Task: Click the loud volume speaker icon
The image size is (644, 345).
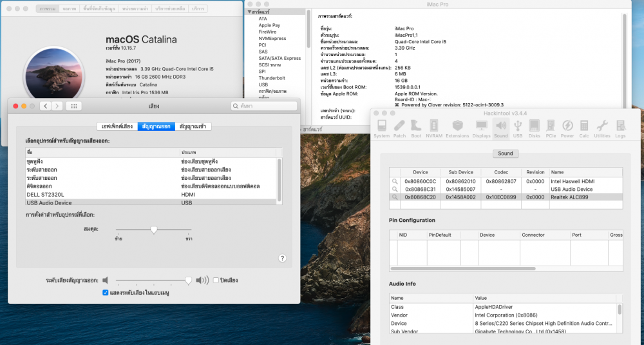Action: click(202, 281)
